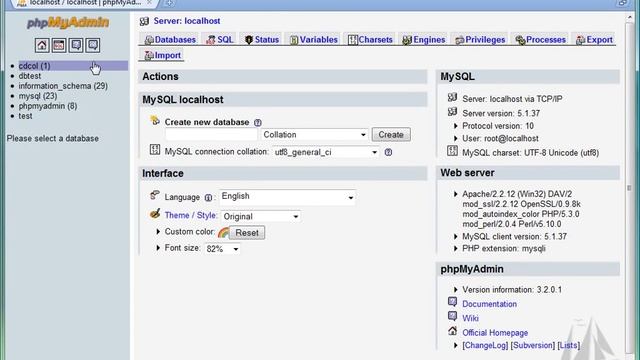Viewport: 640px width, 360px height.
Task: Open the utf8_general_ci connection collation dropdown
Action: (326, 152)
